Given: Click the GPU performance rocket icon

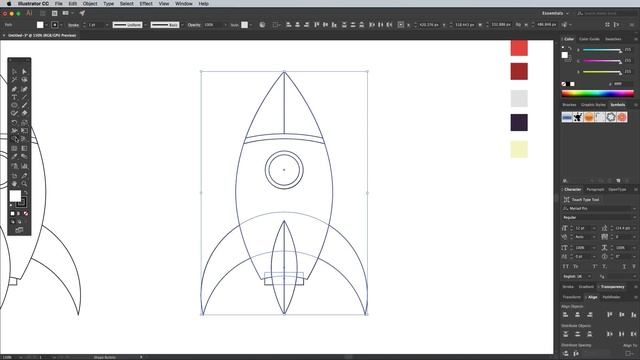Looking at the screenshot, I should [x=82, y=13].
